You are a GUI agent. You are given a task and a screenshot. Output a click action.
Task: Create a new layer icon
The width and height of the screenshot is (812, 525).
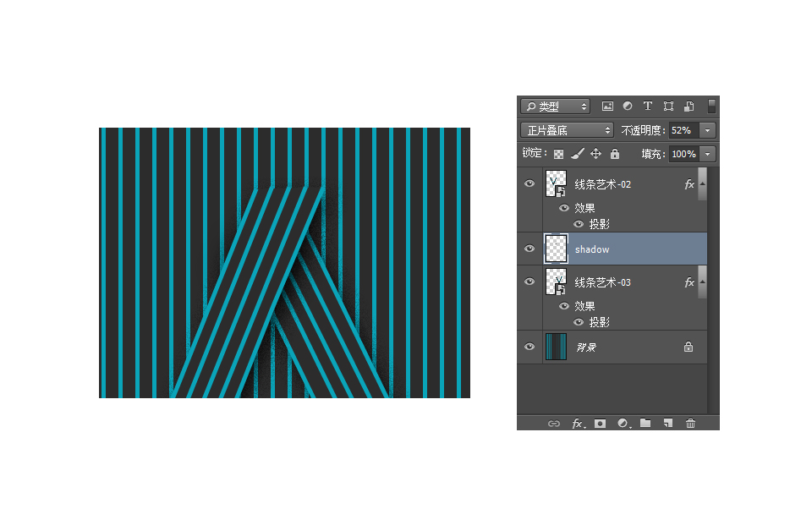point(668,423)
